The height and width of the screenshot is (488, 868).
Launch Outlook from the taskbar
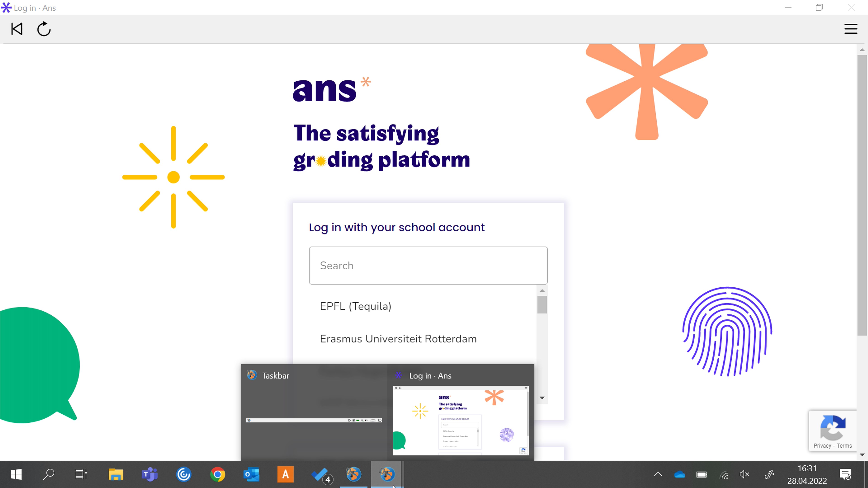click(x=251, y=474)
